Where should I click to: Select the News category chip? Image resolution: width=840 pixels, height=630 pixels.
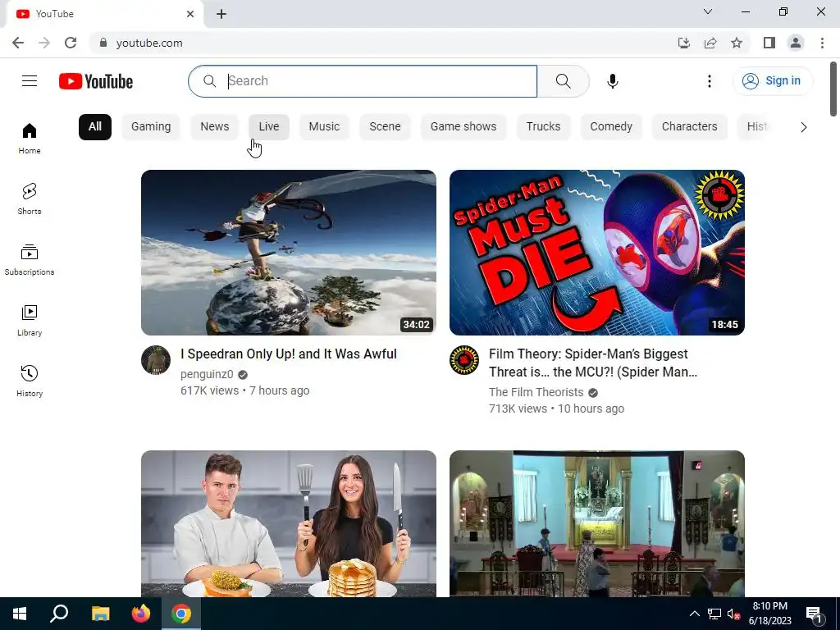(215, 127)
